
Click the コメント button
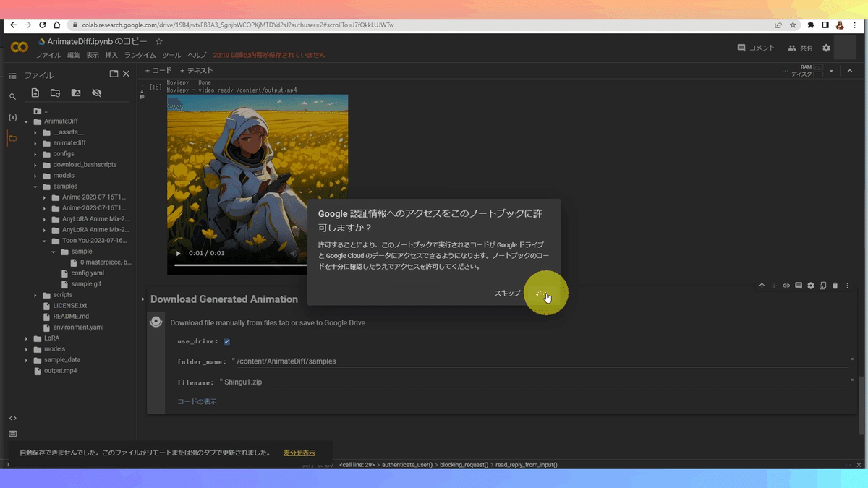(x=756, y=48)
